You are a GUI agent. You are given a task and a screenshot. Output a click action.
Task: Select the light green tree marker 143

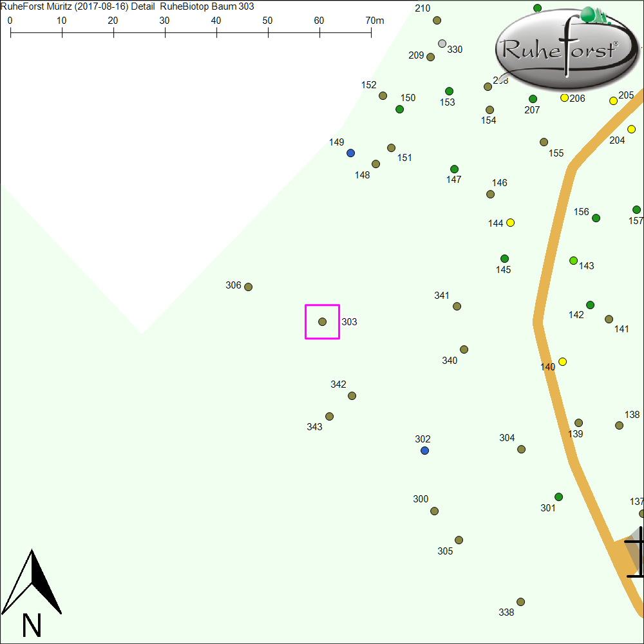click(573, 261)
